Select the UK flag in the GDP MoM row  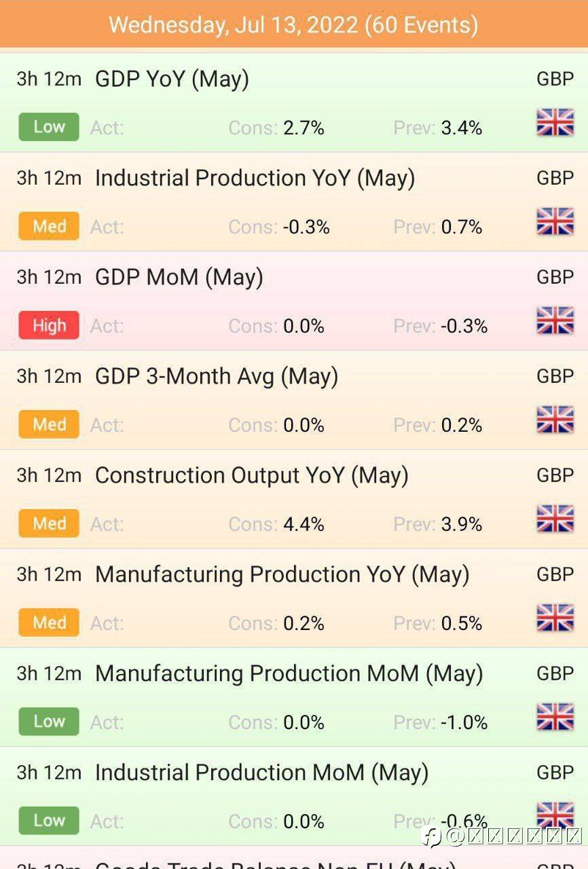555,321
